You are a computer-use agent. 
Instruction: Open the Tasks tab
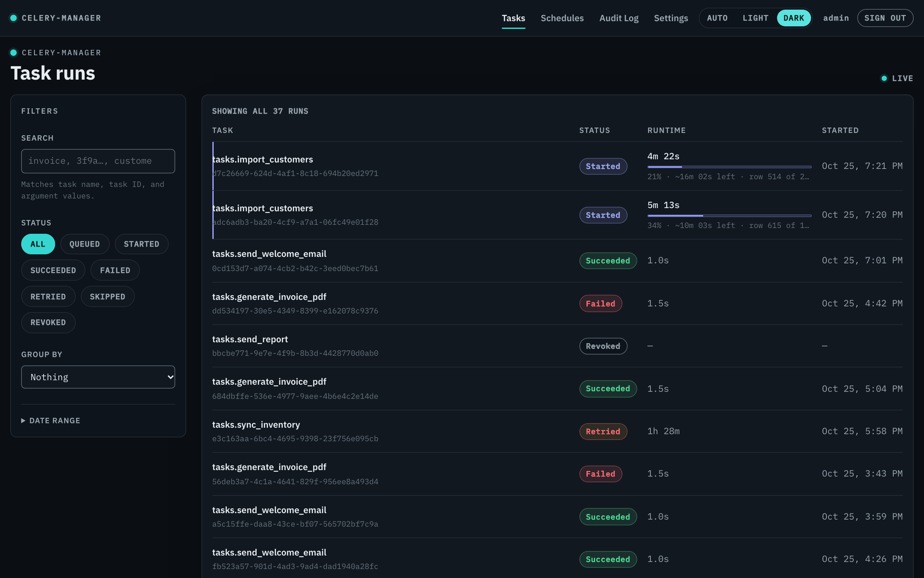pyautogui.click(x=513, y=18)
